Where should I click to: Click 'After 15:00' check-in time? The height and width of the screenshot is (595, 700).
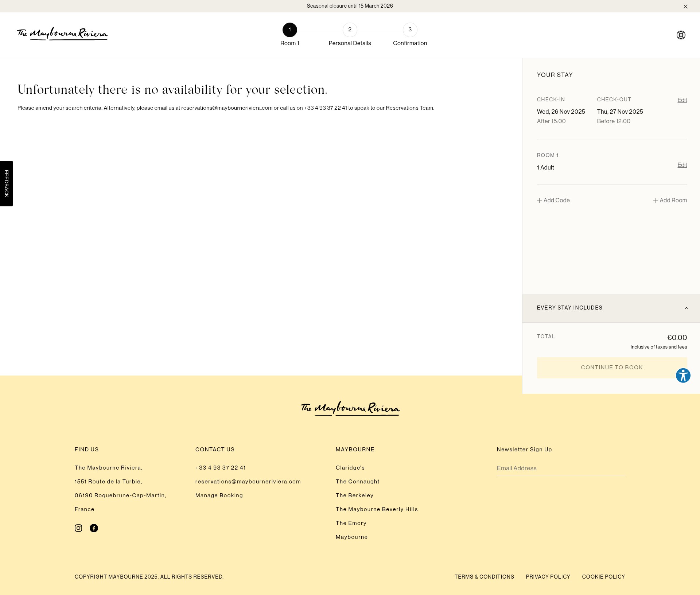[551, 121]
